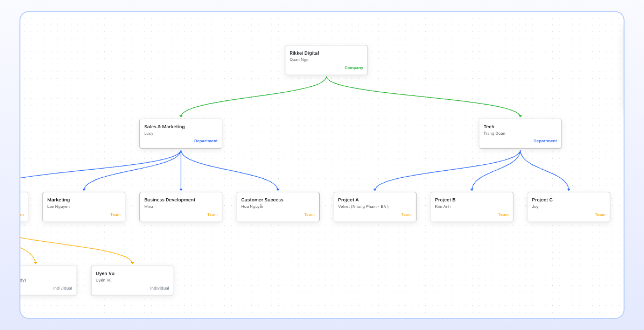Viewport: 644px width, 330px height.
Task: Select the "Project A" node title
Action: [348, 200]
